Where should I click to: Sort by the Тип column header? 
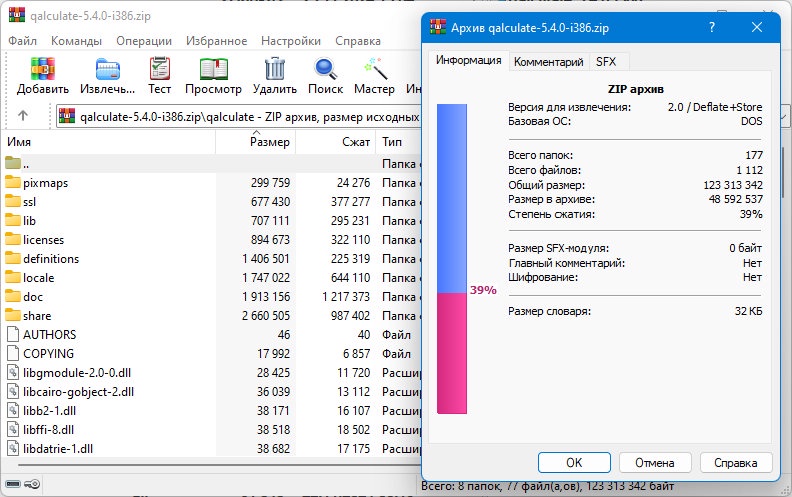399,142
